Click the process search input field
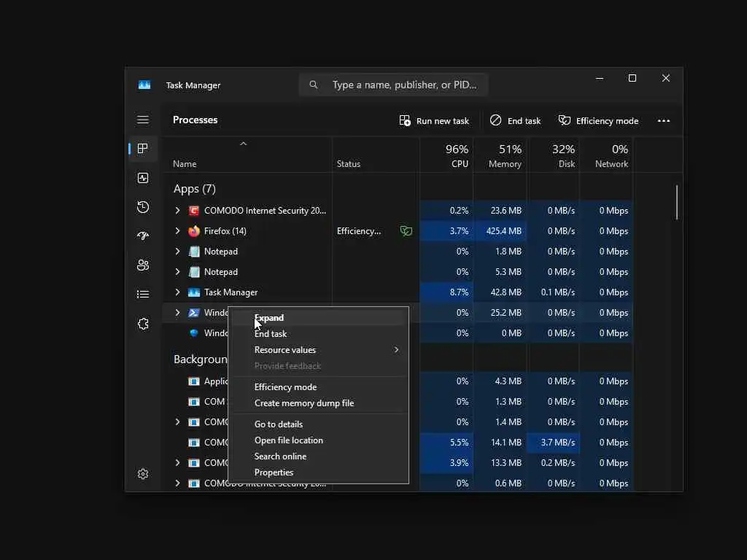The image size is (747, 560). pos(393,85)
